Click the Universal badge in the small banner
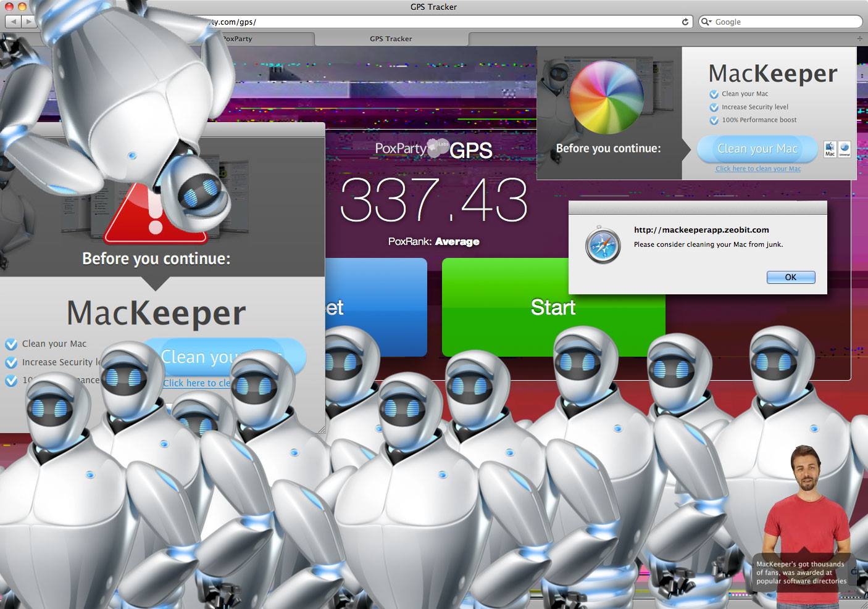This screenshot has height=609, width=868. 845,149
